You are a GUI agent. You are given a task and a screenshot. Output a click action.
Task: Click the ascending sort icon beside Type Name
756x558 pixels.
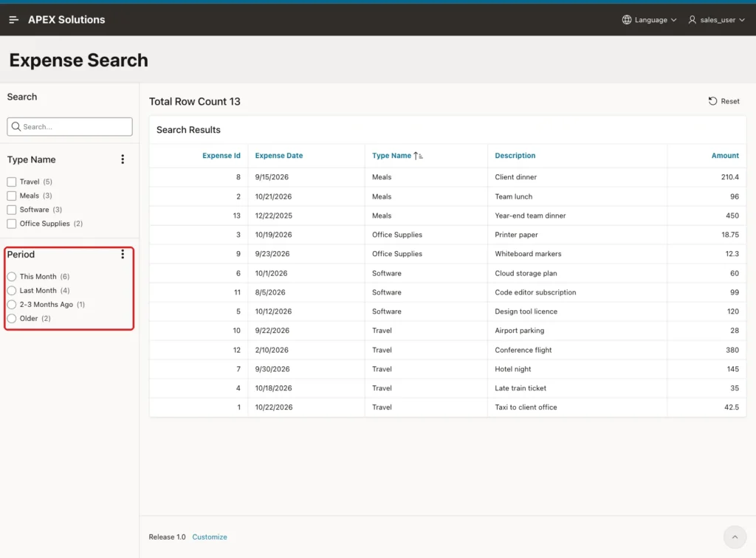pos(418,156)
